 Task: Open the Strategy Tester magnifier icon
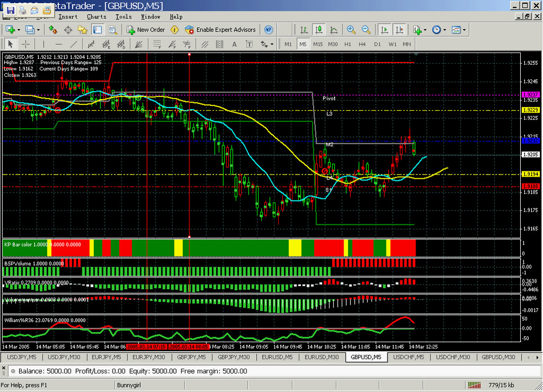112,30
